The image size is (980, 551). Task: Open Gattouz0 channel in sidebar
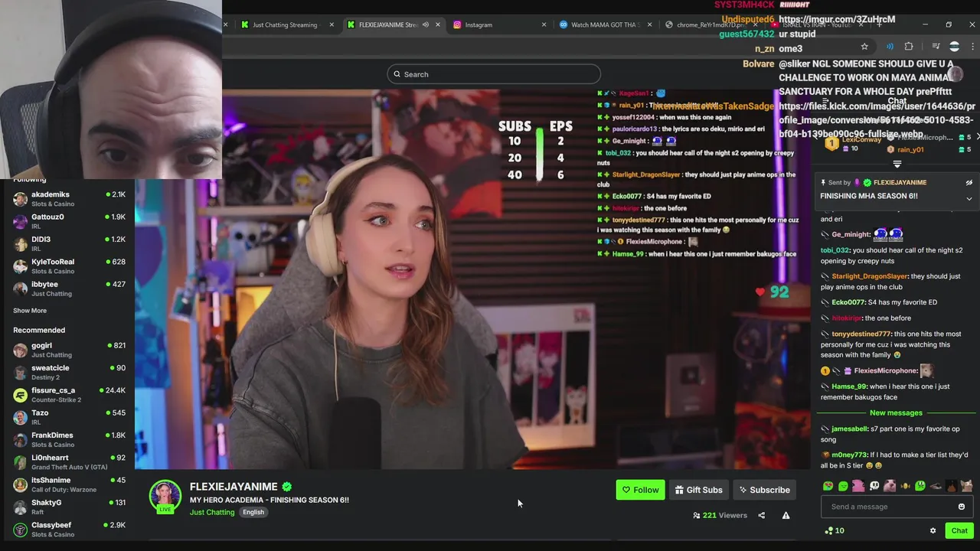[69, 221]
